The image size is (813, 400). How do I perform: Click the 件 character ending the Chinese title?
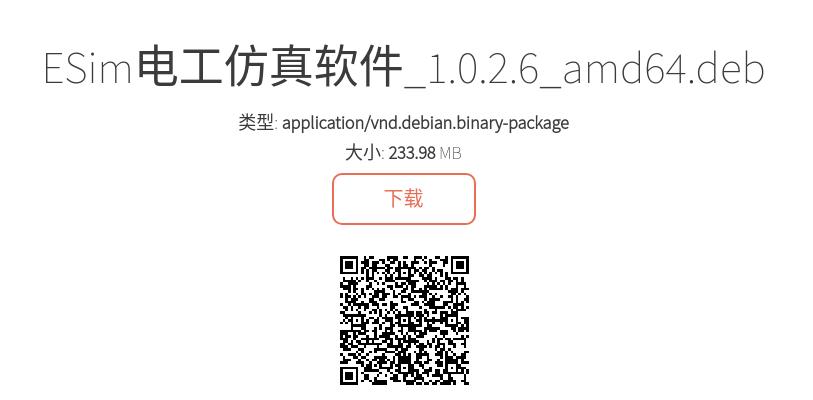[x=381, y=67]
